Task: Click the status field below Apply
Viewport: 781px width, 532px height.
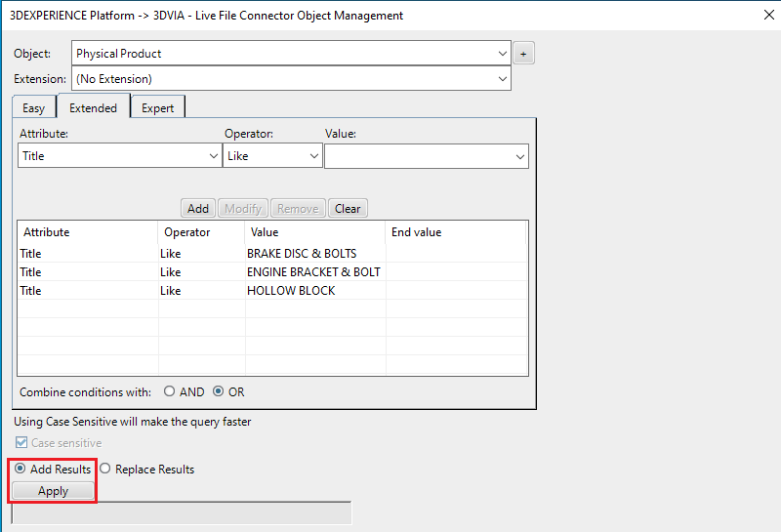Action: [x=182, y=512]
